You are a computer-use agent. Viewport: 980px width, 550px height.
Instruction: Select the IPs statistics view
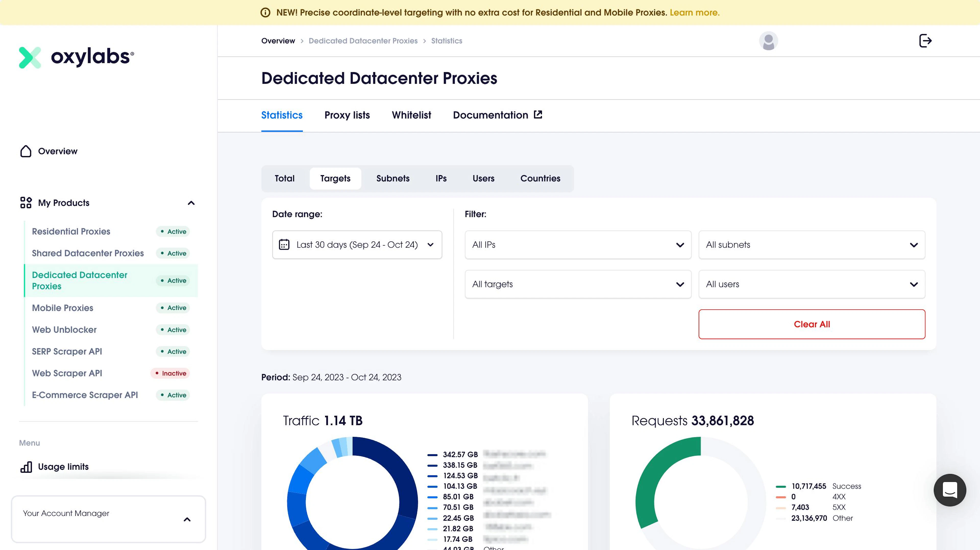click(441, 179)
